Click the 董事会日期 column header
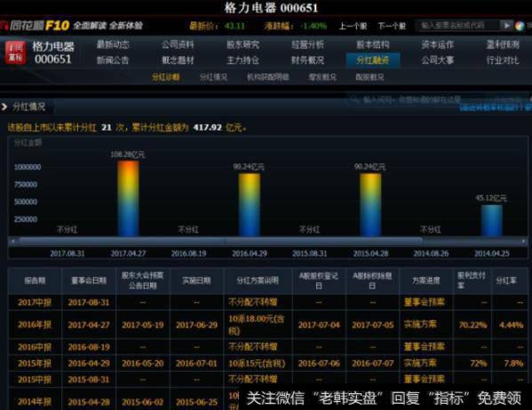 click(89, 280)
